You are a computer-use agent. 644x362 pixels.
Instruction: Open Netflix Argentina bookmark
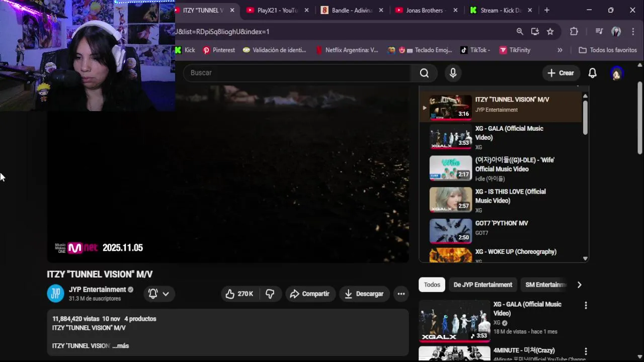tap(347, 50)
